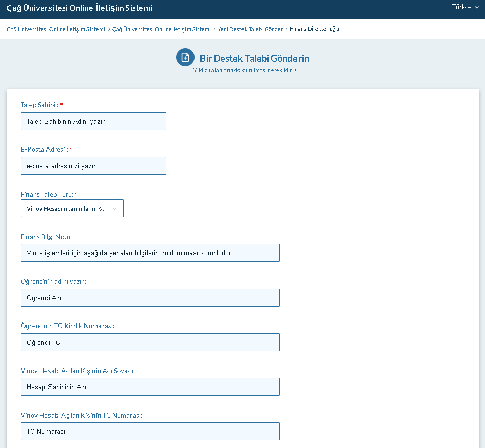Click the site title in the top header

point(79,8)
